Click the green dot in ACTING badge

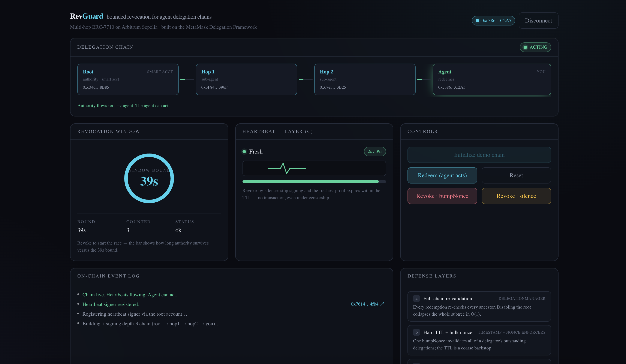[x=525, y=47]
